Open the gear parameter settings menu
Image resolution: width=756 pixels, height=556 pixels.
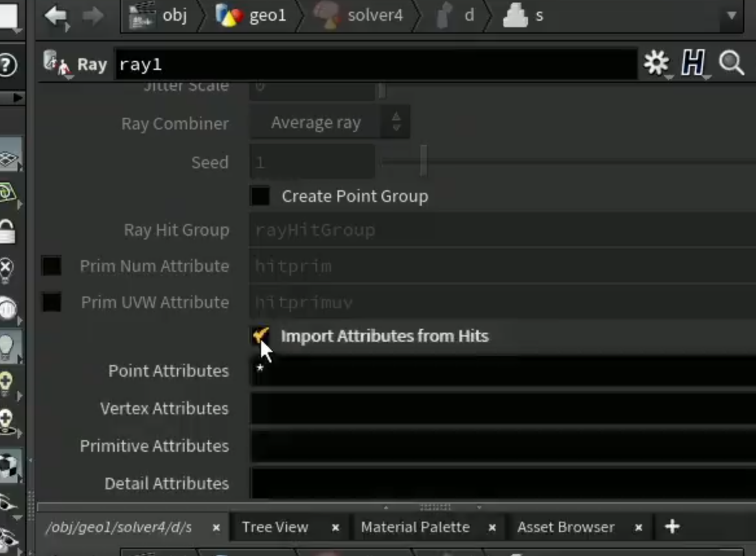[x=657, y=63]
